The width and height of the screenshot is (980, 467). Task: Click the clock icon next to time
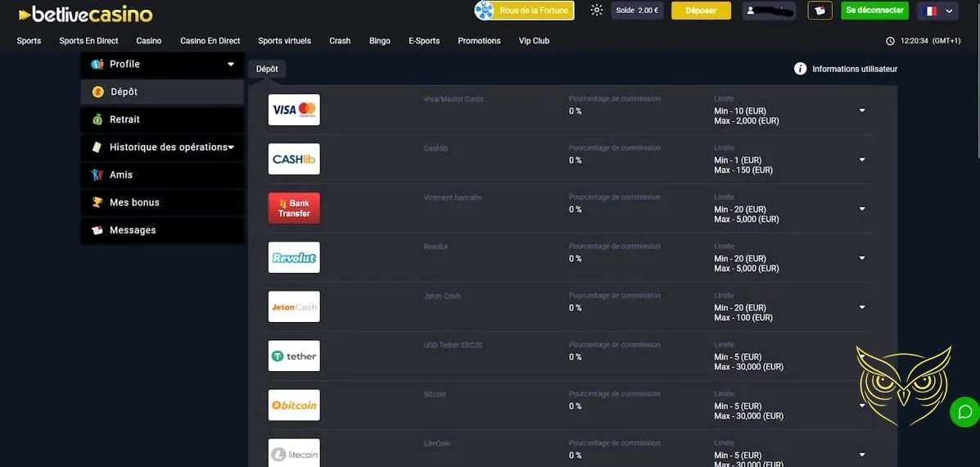click(890, 41)
